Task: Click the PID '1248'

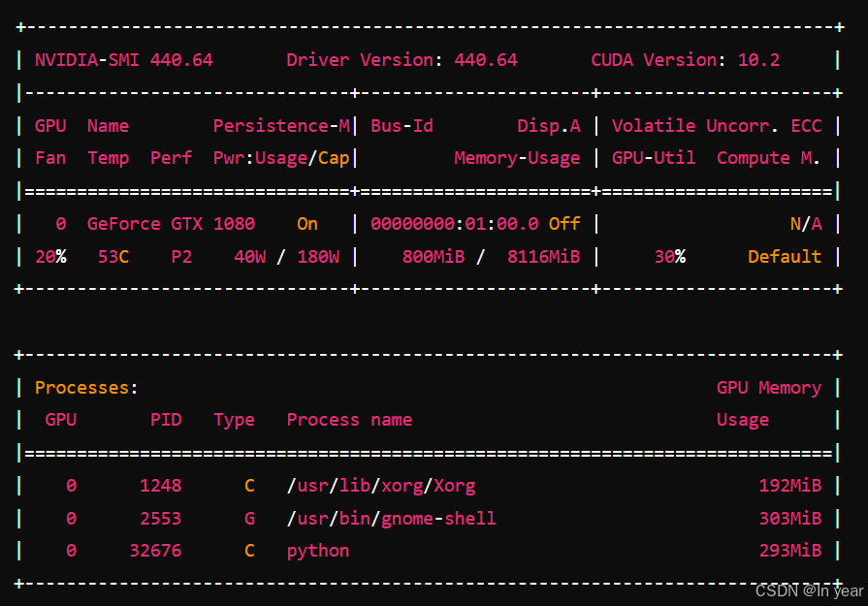Action: (x=161, y=486)
